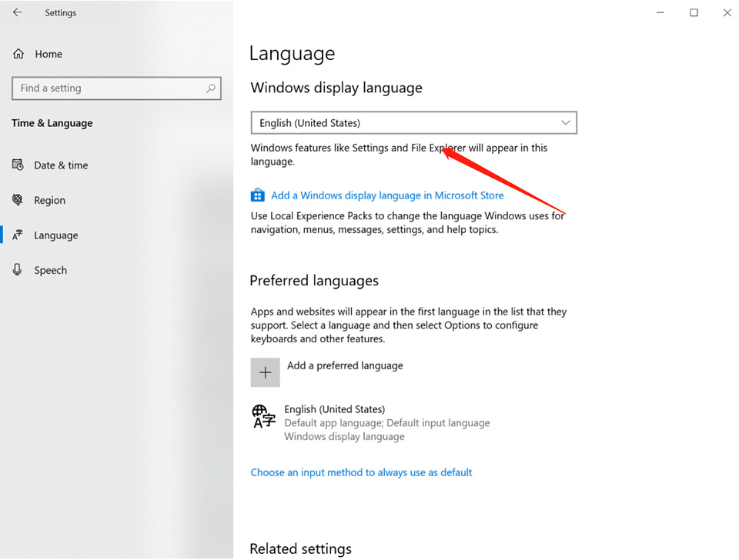
Task: Click the Microsoft Store bag icon
Action: point(257,195)
